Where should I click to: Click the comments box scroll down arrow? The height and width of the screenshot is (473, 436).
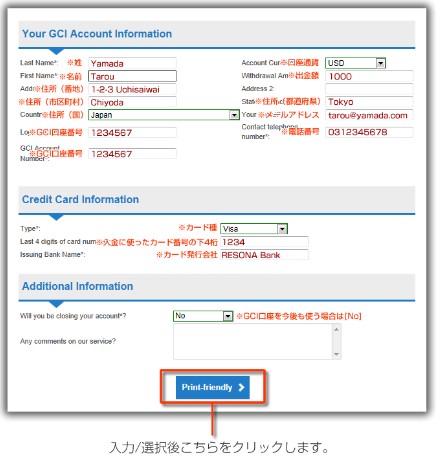click(x=336, y=354)
